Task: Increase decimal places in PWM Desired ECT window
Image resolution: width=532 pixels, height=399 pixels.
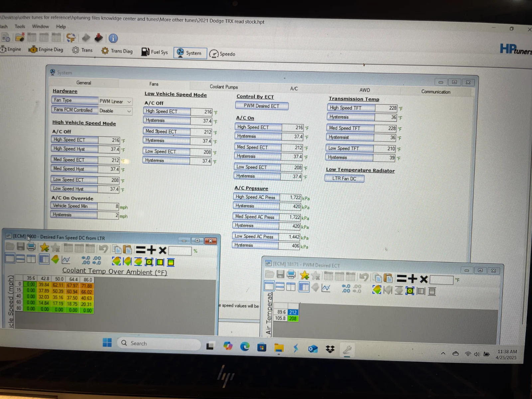Action: coord(346,288)
